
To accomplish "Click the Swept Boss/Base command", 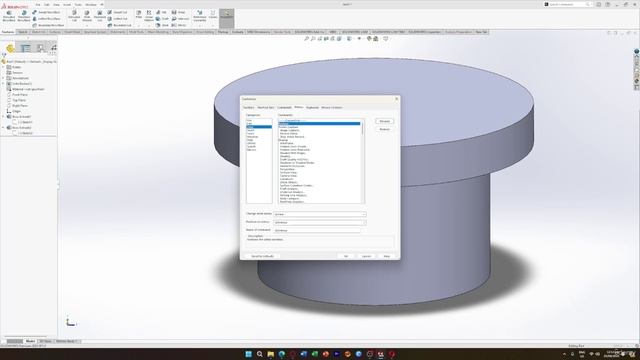I will point(46,12).
